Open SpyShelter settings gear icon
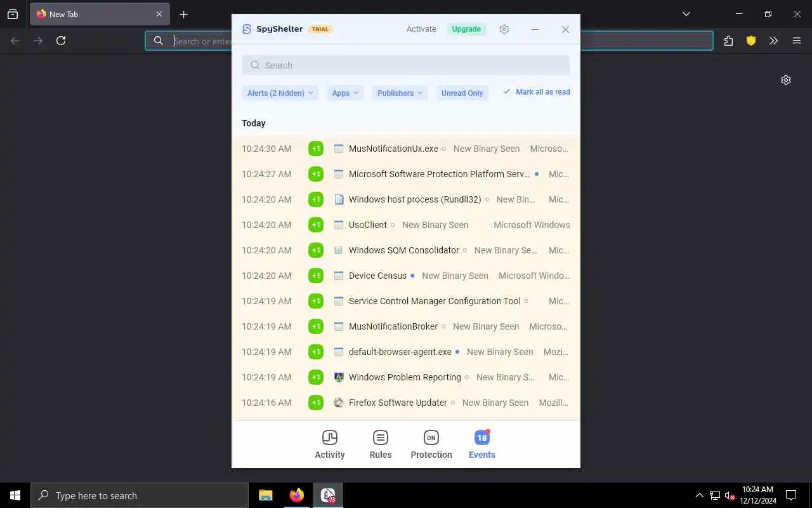The height and width of the screenshot is (508, 812). point(504,29)
